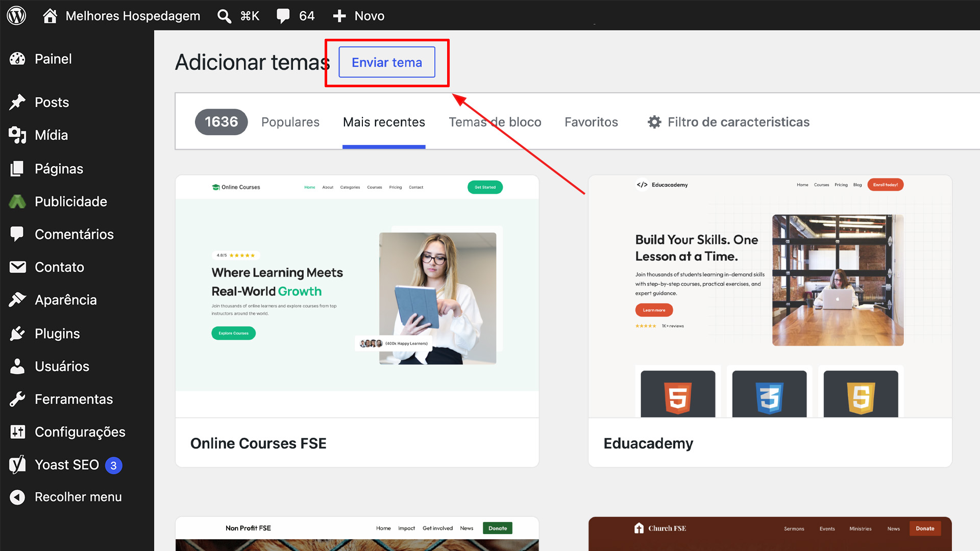Click the Painel dashboard icon
Viewport: 980px width, 551px height.
click(x=17, y=59)
